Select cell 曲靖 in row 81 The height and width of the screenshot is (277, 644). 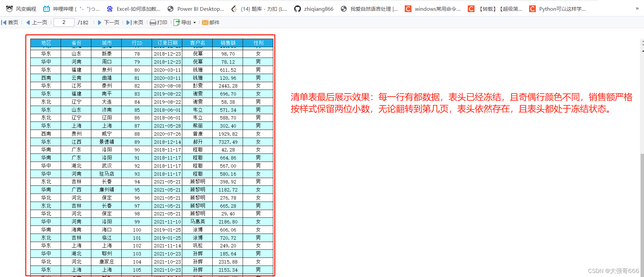point(106,78)
